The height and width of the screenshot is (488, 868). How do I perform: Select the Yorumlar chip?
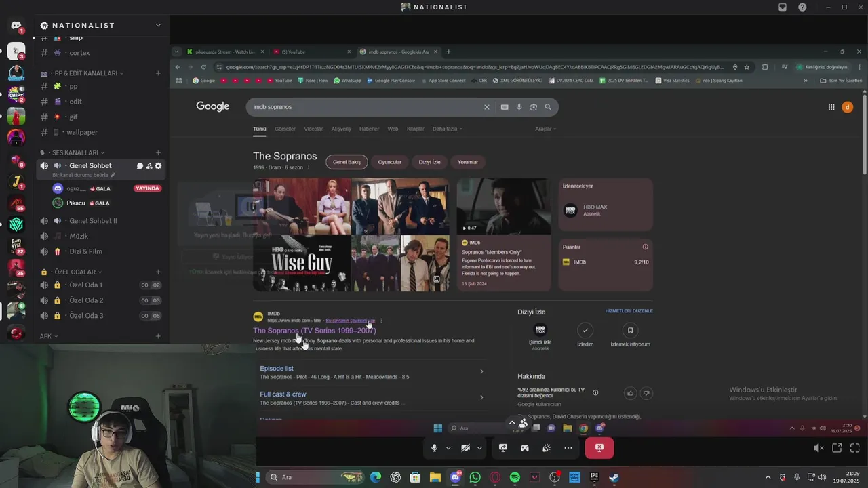(x=468, y=162)
